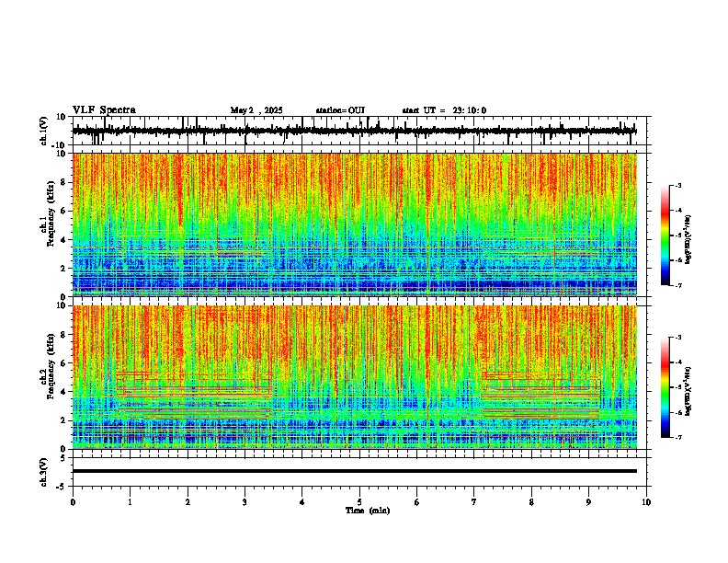
Task: Click the ch.2 spectrogram color scale bar
Action: click(x=665, y=387)
